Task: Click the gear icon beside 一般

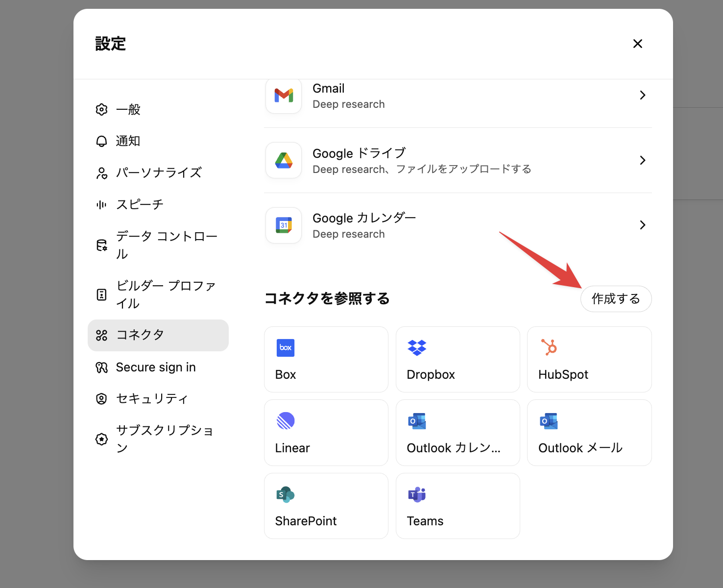Action: [x=101, y=109]
